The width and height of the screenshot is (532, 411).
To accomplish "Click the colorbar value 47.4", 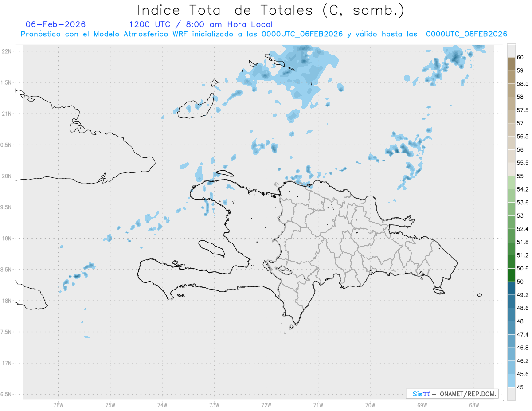I will pyautogui.click(x=523, y=334).
